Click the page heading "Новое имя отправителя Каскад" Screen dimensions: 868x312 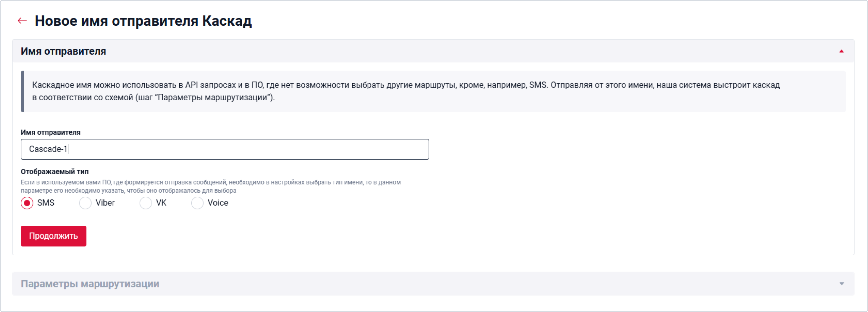pyautogui.click(x=143, y=21)
